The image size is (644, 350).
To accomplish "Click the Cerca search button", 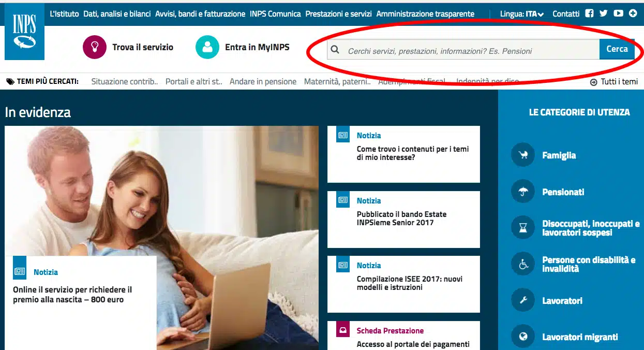I will pyautogui.click(x=617, y=49).
